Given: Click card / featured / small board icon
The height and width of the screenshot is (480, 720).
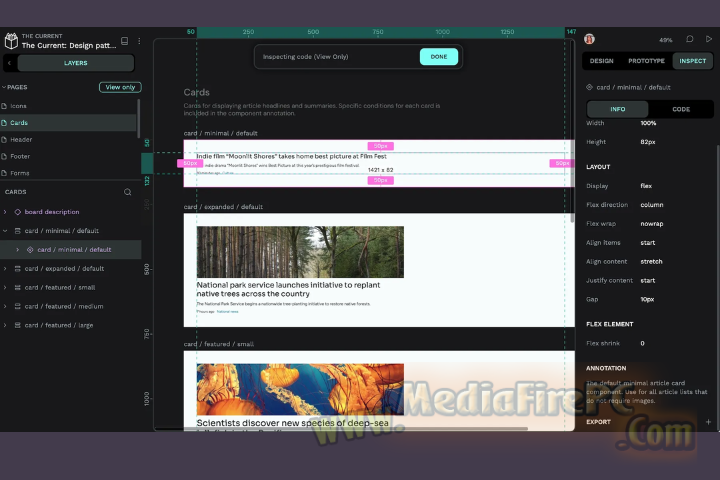Looking at the screenshot, I should 17,287.
